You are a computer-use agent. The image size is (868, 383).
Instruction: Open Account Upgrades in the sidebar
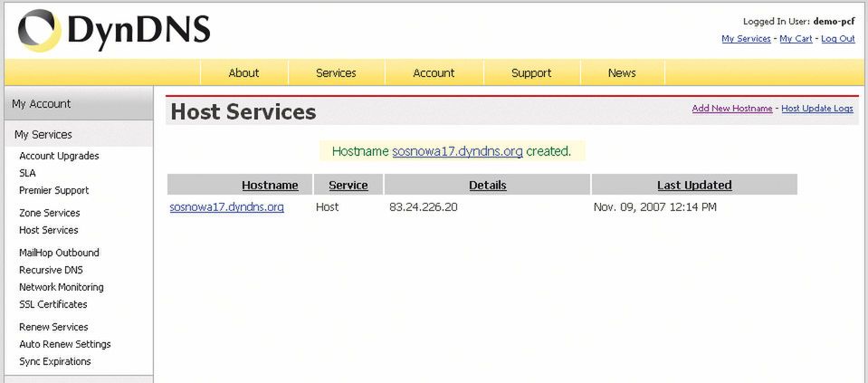pyautogui.click(x=59, y=156)
